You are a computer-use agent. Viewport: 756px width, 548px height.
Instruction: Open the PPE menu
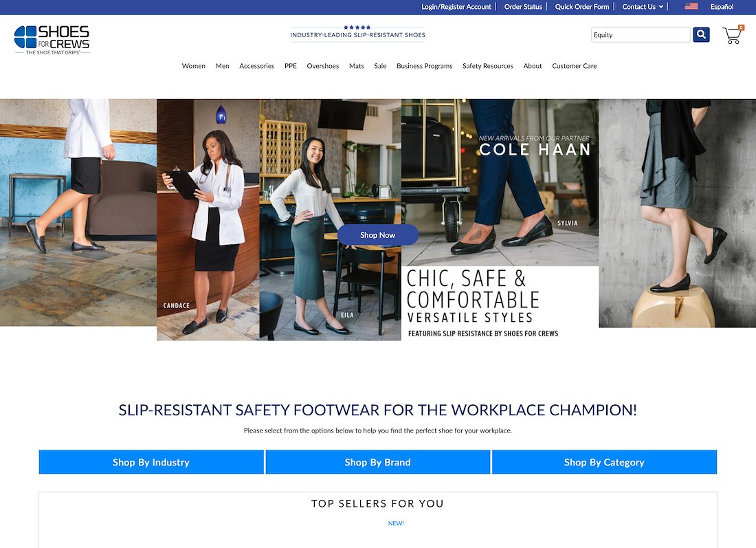290,66
